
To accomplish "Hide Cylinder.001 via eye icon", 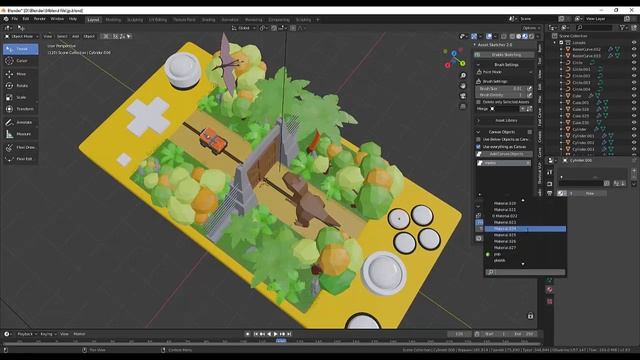I will [634, 136].
